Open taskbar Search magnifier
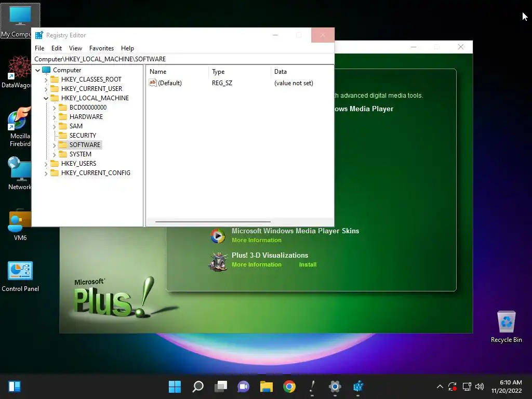The width and height of the screenshot is (532, 399). click(198, 387)
